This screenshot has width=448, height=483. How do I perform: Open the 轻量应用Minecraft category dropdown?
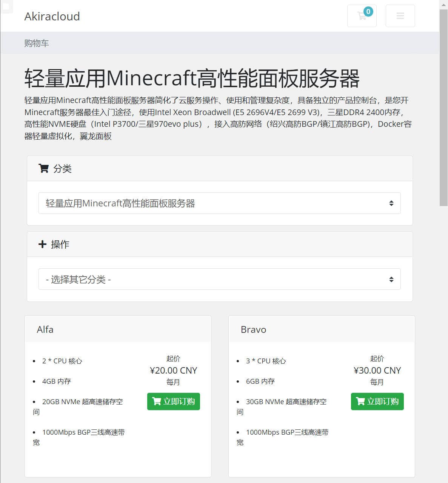[219, 203]
